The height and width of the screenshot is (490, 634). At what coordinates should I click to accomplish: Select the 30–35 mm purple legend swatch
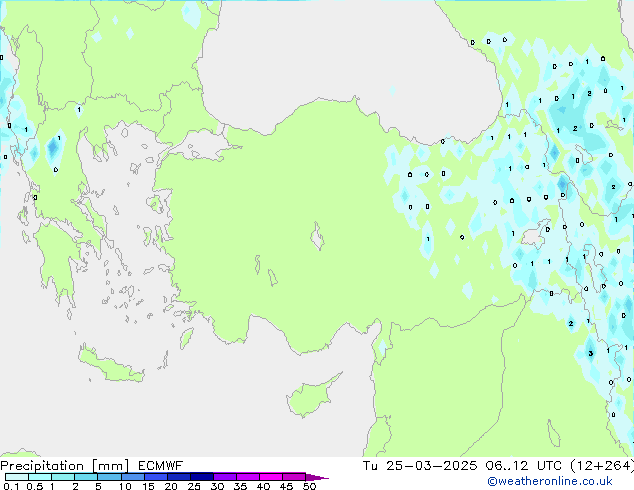coord(224,477)
